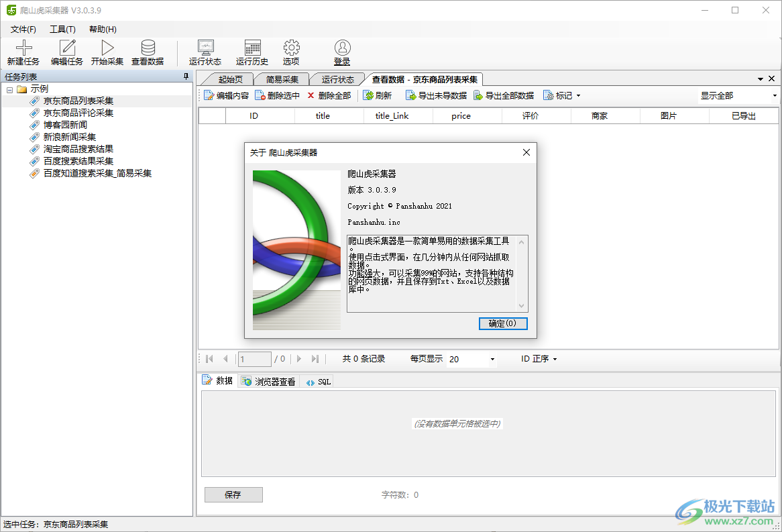Open the 每页显示 page size dropdown
The width and height of the screenshot is (782, 532).
(x=470, y=359)
